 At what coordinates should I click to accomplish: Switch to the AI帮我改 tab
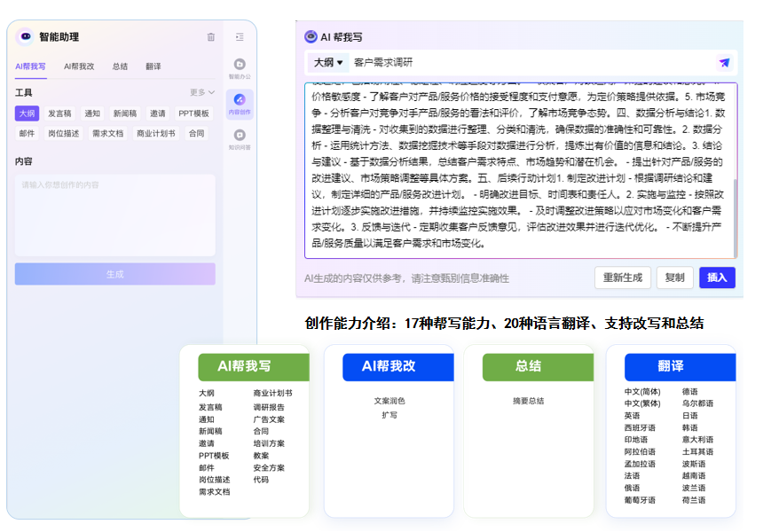click(x=80, y=66)
